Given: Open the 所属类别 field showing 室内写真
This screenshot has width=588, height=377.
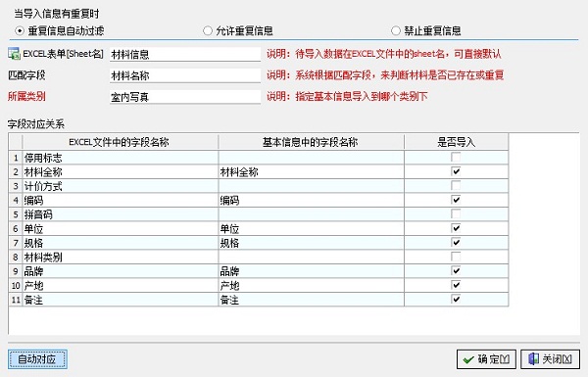Looking at the screenshot, I should 185,97.
